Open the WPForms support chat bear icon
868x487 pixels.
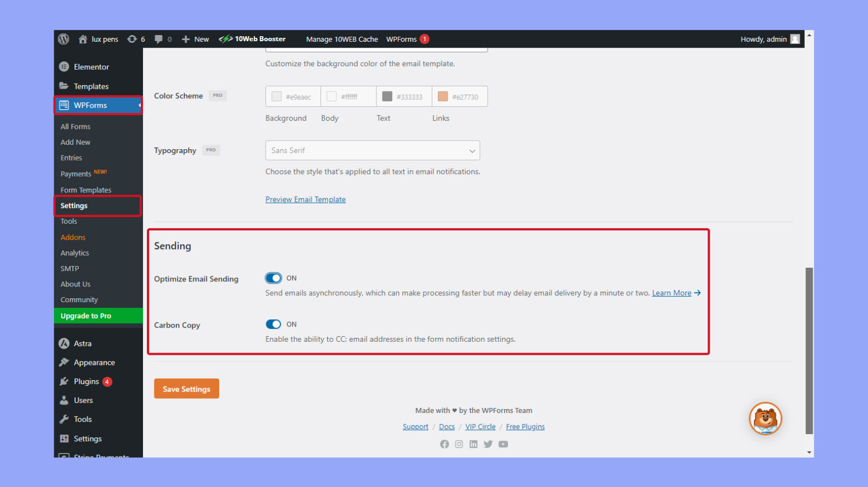point(766,419)
